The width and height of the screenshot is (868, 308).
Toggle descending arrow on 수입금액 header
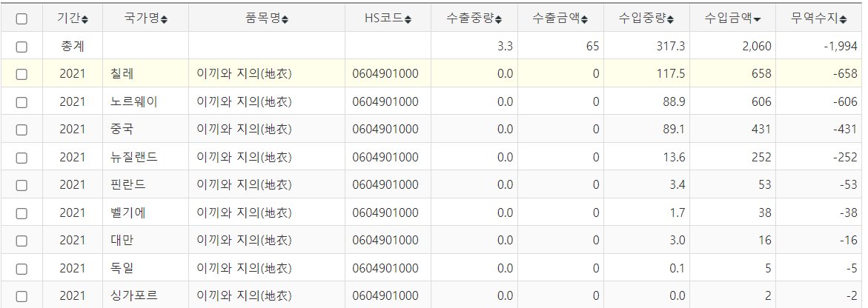pos(757,19)
